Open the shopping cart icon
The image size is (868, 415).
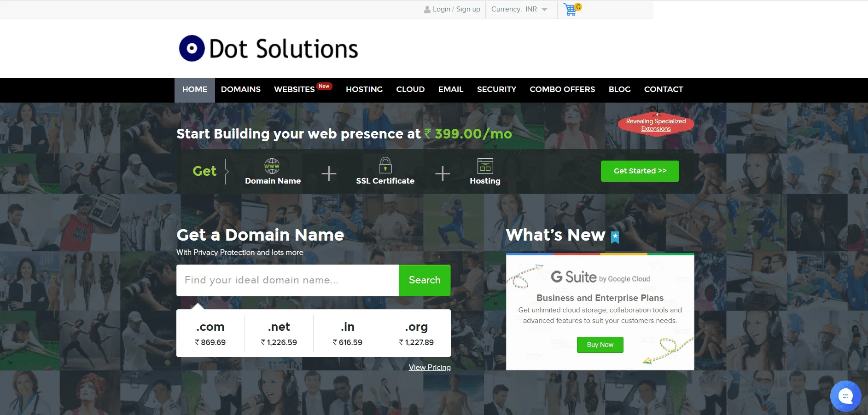pos(570,9)
